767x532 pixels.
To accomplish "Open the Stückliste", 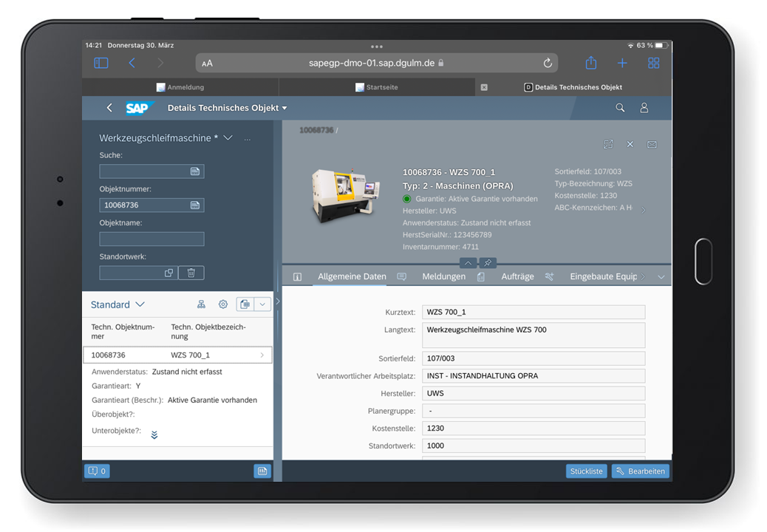I will coord(586,471).
